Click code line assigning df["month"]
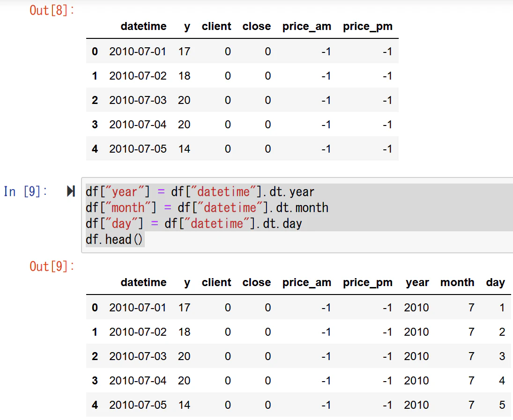 (x=207, y=208)
